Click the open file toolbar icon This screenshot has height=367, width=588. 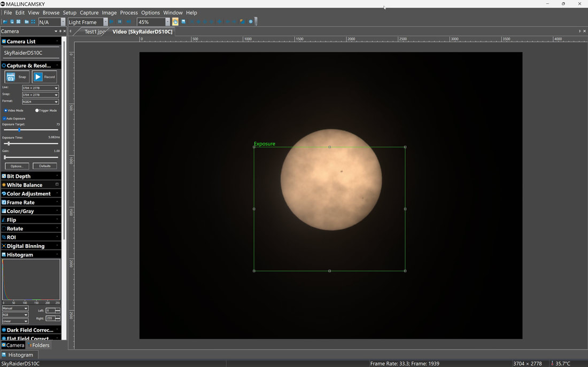pos(5,22)
